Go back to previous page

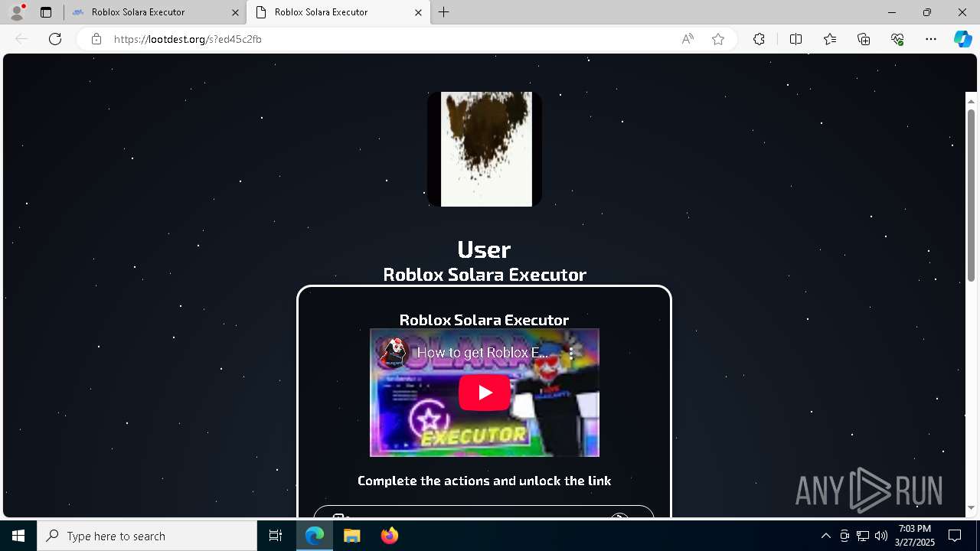point(21,39)
